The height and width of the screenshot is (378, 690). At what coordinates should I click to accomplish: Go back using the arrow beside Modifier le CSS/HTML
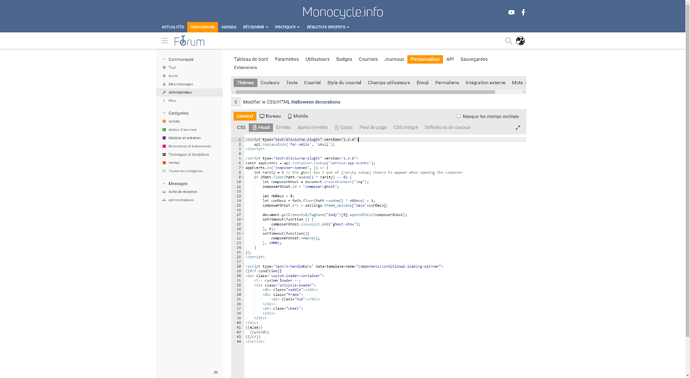pyautogui.click(x=236, y=102)
